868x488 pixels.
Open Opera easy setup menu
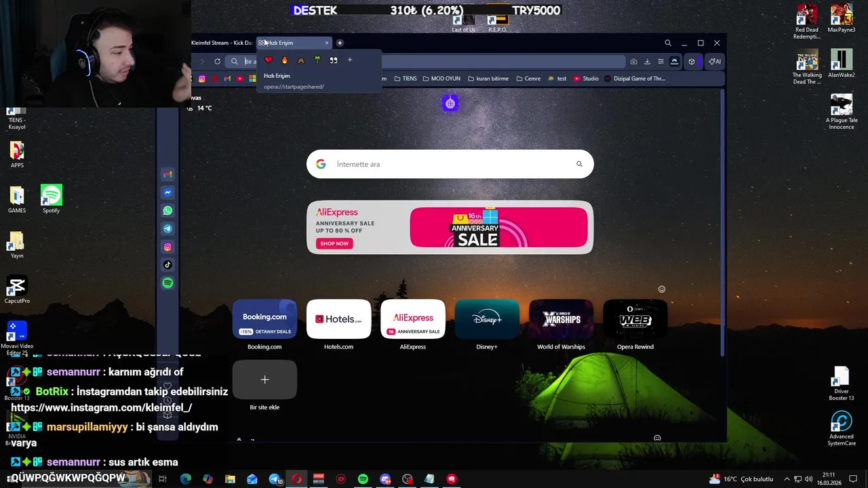coord(660,61)
